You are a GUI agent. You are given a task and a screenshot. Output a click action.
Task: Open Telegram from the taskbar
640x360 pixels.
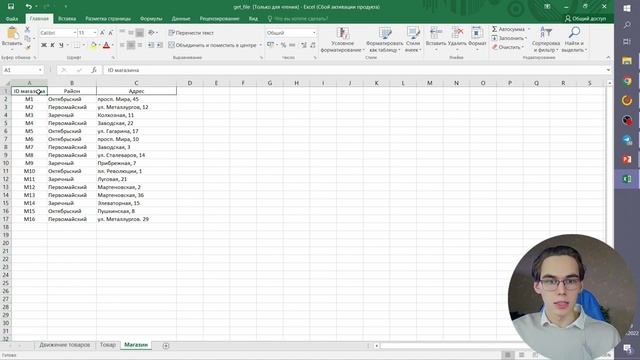(x=627, y=140)
